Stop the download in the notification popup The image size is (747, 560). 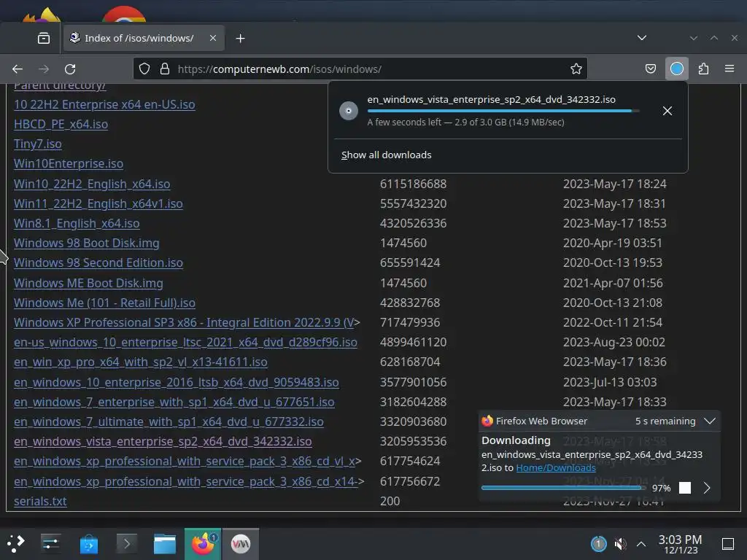[684, 488]
